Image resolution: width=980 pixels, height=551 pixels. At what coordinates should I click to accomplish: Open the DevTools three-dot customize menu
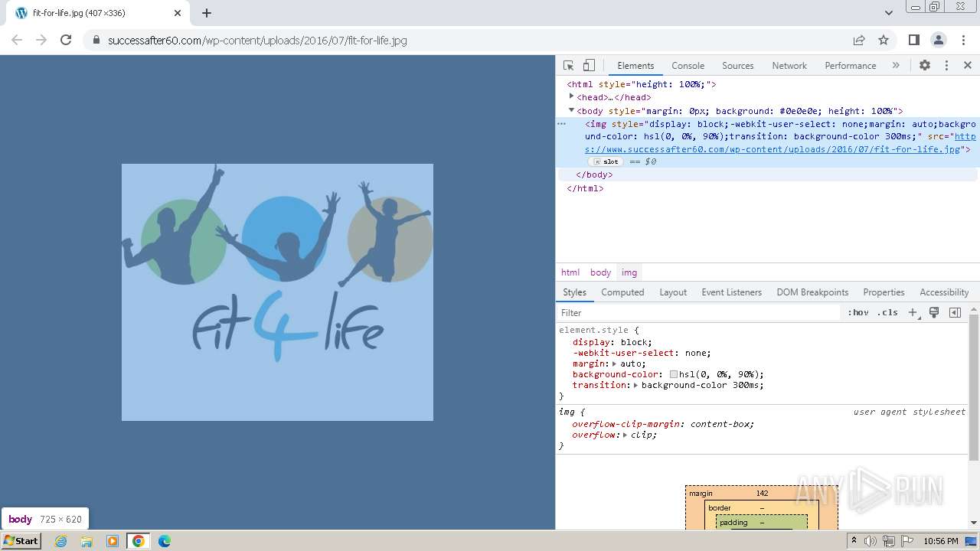tap(946, 66)
